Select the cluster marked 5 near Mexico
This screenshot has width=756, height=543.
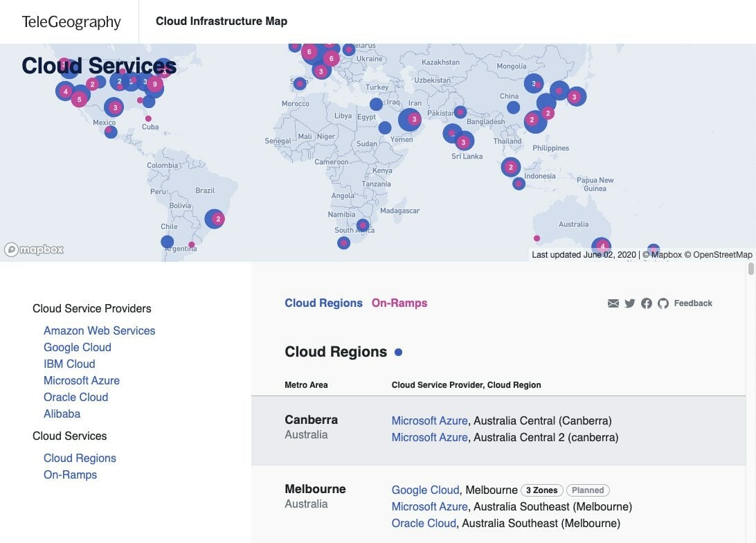tap(80, 99)
